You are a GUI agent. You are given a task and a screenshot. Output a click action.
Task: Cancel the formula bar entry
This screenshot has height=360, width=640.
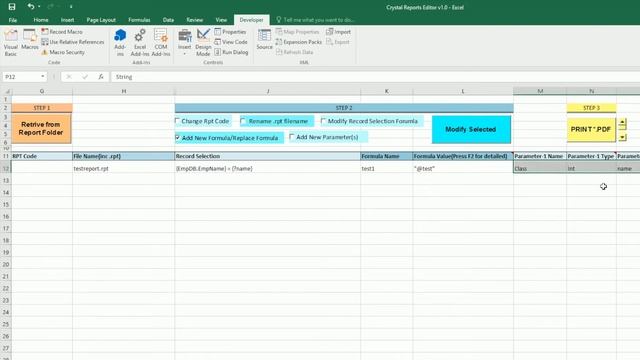coord(69,77)
